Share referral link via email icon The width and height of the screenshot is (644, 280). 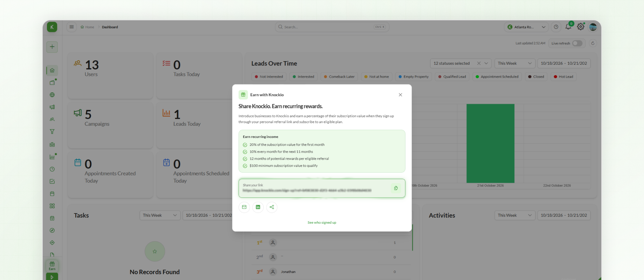pos(244,207)
